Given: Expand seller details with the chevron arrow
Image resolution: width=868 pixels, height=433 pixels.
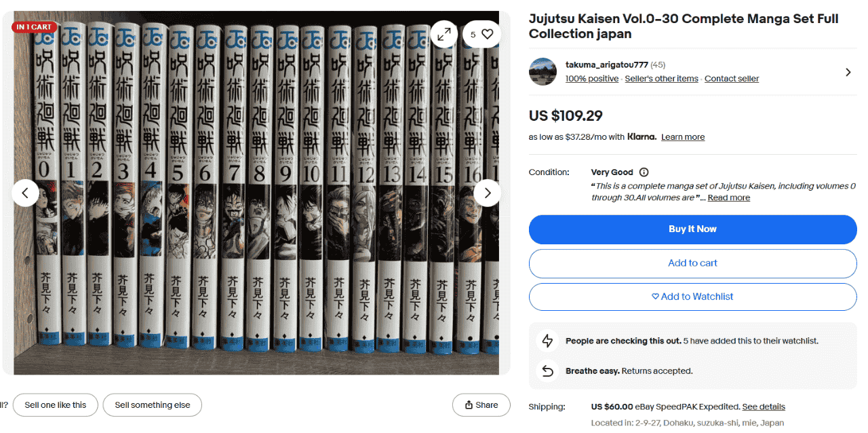Looking at the screenshot, I should pos(848,72).
